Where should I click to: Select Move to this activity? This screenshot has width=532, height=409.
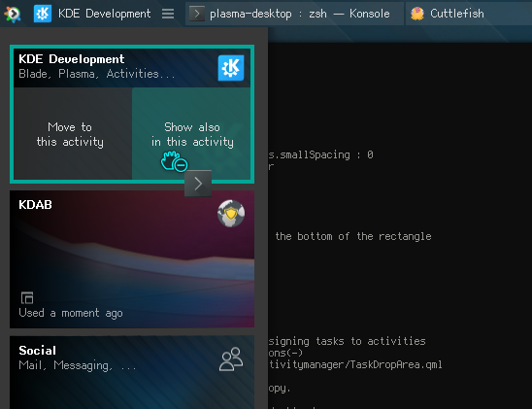(73, 134)
